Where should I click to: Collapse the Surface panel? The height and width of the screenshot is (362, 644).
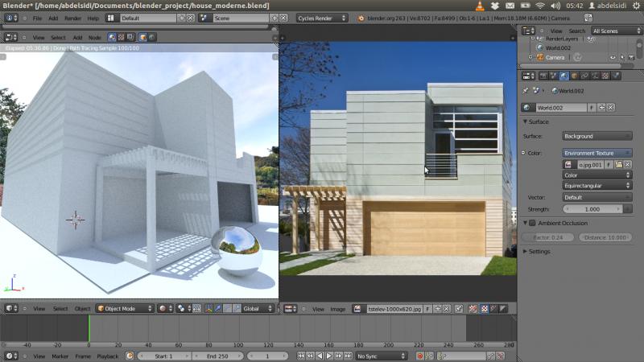(x=525, y=122)
